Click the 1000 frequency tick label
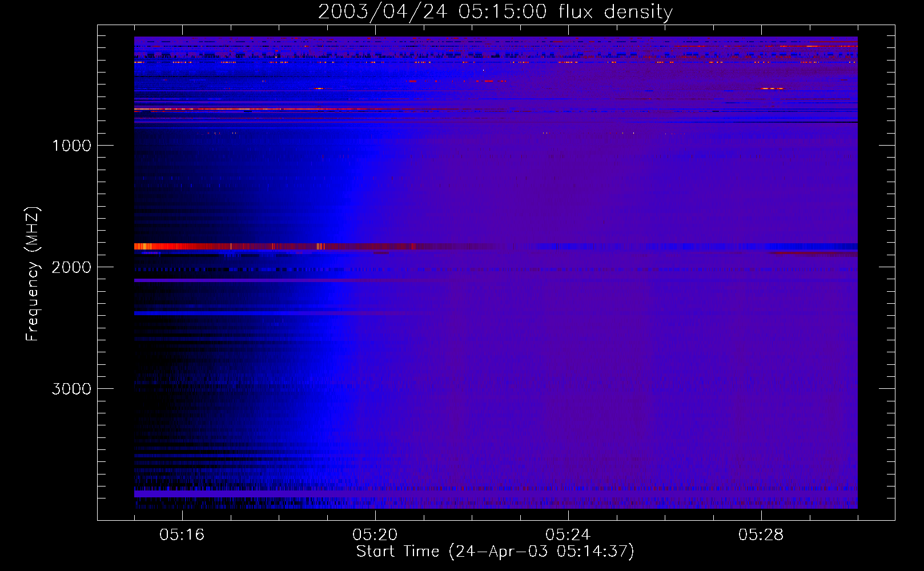Image resolution: width=924 pixels, height=571 pixels. (x=71, y=146)
